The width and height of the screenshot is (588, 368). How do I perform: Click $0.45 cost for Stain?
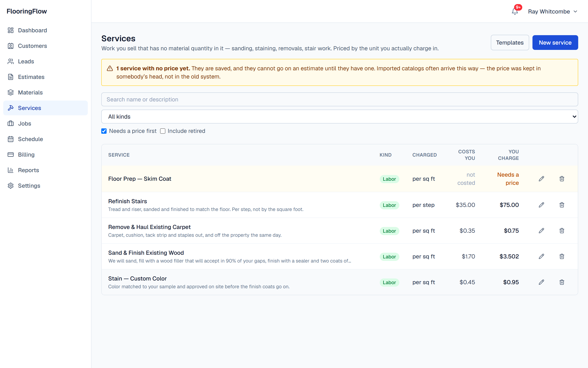click(x=467, y=282)
